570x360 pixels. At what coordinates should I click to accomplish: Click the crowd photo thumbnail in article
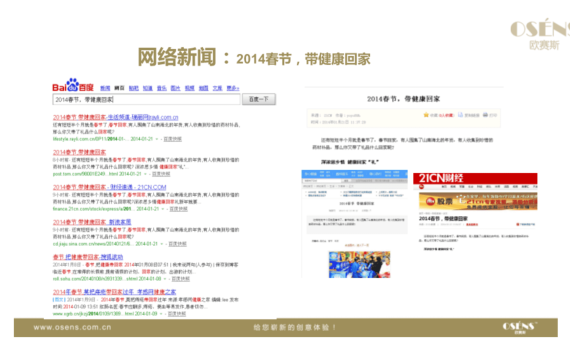[x=360, y=264]
